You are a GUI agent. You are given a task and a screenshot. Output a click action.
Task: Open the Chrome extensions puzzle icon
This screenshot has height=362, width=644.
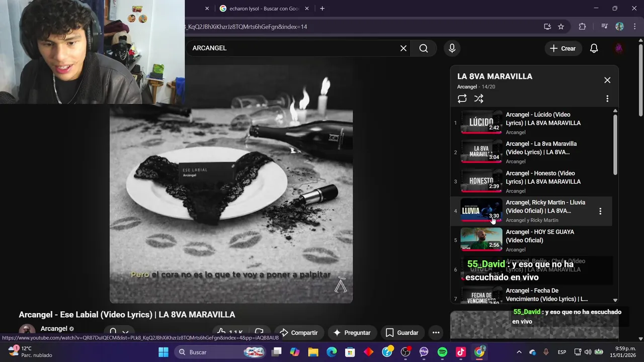582,27
